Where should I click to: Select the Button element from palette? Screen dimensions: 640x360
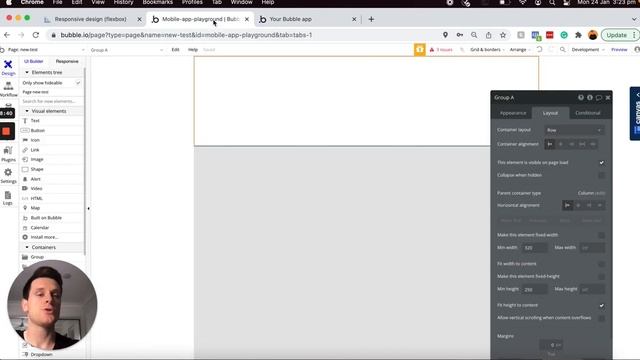38,131
